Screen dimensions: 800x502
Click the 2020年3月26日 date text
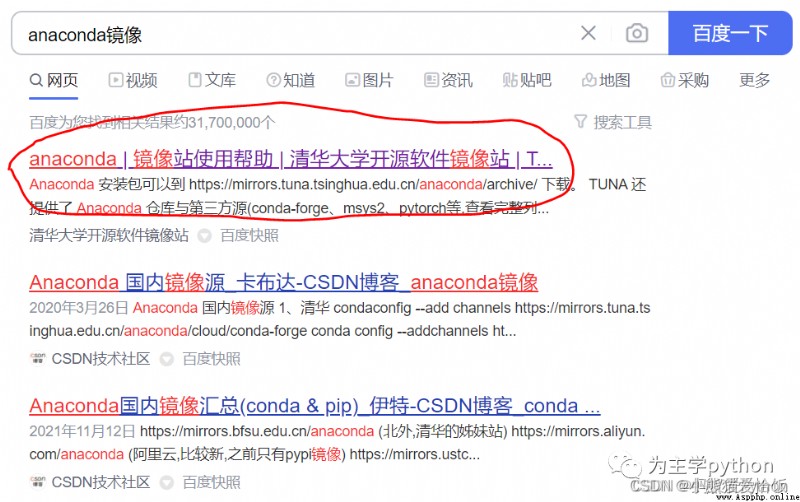pos(79,308)
